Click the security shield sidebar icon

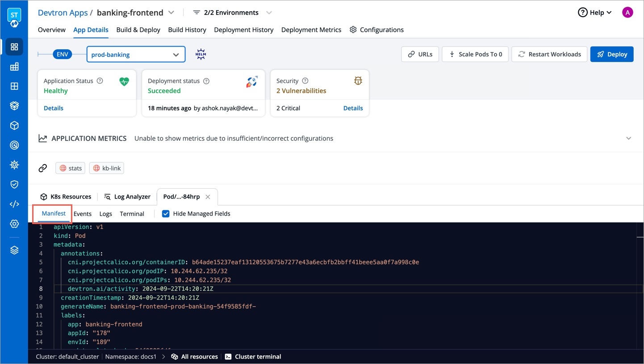(x=14, y=184)
